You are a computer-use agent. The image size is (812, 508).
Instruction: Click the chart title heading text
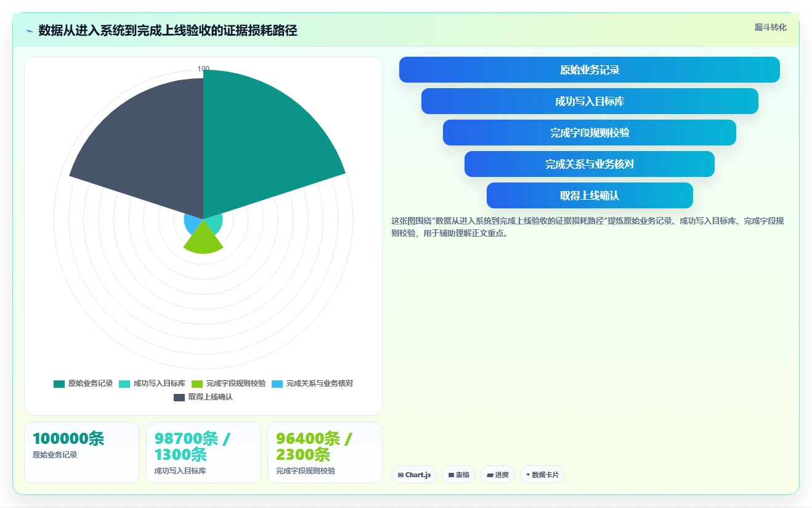[x=168, y=31]
